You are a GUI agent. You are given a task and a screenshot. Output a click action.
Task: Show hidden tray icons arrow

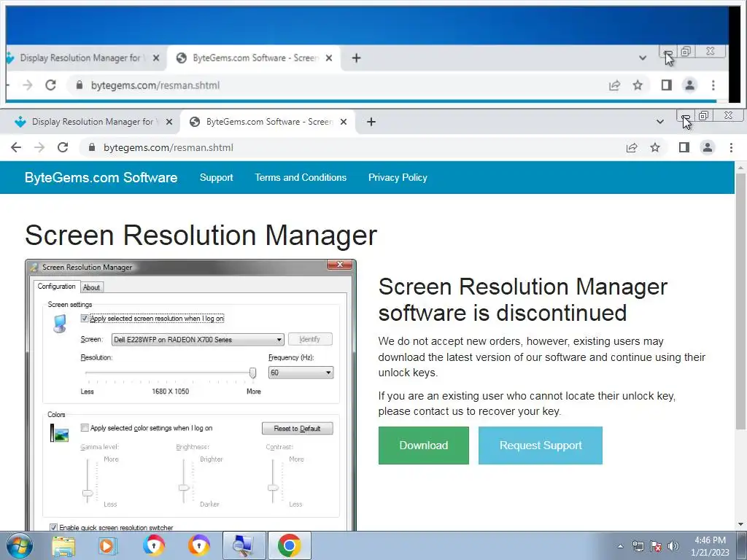point(620,546)
